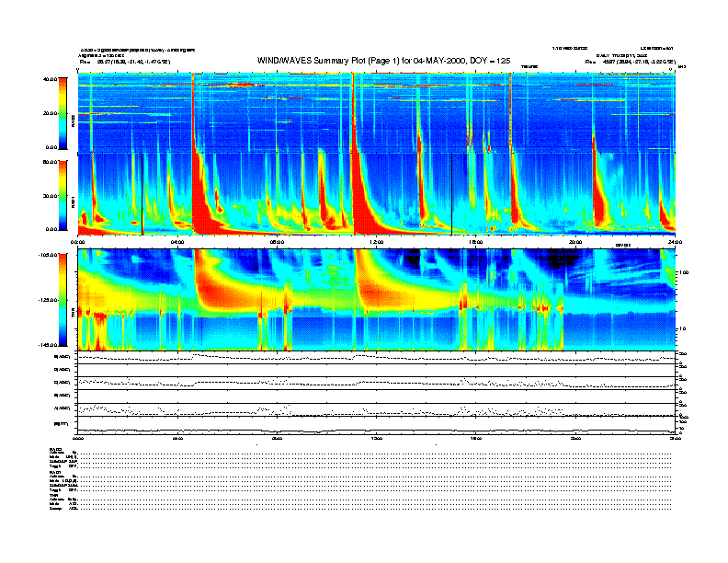The height and width of the screenshot is (563, 728).
Task: Click the vertical RAD1 axis label beside spectrogram
Action: tap(73, 202)
